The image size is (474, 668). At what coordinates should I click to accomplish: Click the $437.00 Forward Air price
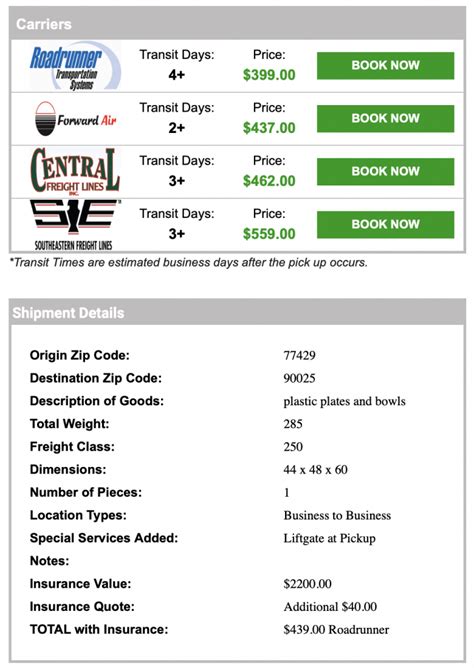click(x=269, y=128)
